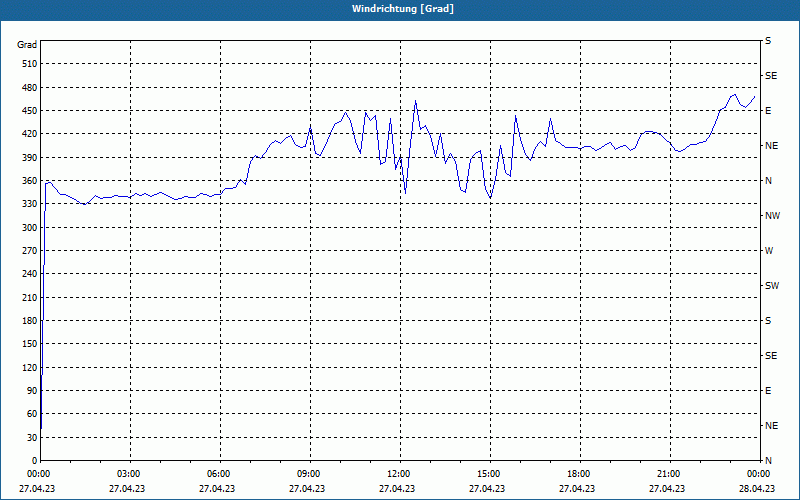Select the 480 degree axis label
The height and width of the screenshot is (500, 800).
(x=30, y=87)
